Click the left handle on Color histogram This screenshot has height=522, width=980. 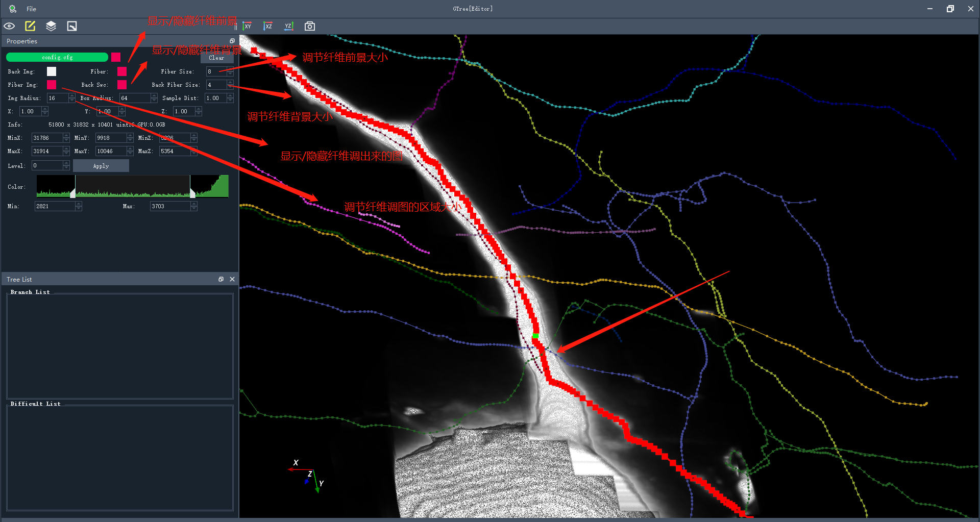(x=73, y=193)
